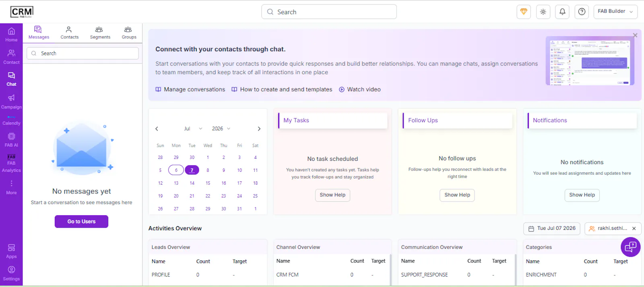Click the Communication Overview heading
This screenshot has height=287, width=644.
pyautogui.click(x=432, y=247)
